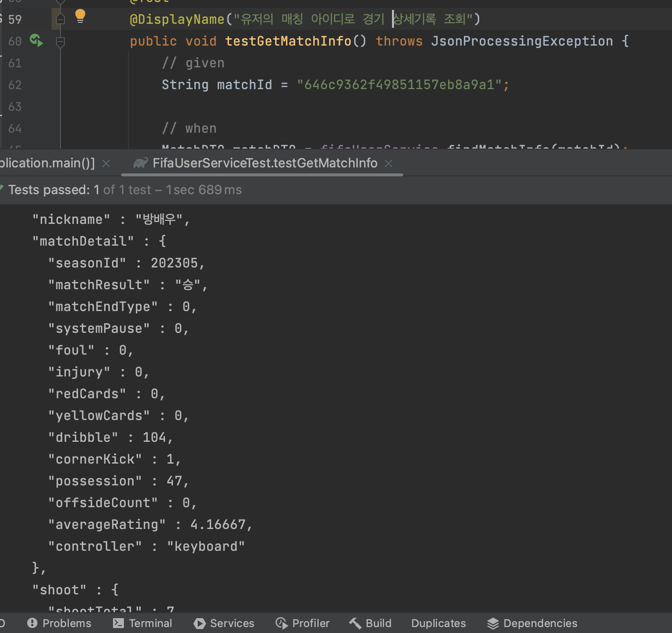
Task: Open the Duplicates tool window
Action: [439, 623]
